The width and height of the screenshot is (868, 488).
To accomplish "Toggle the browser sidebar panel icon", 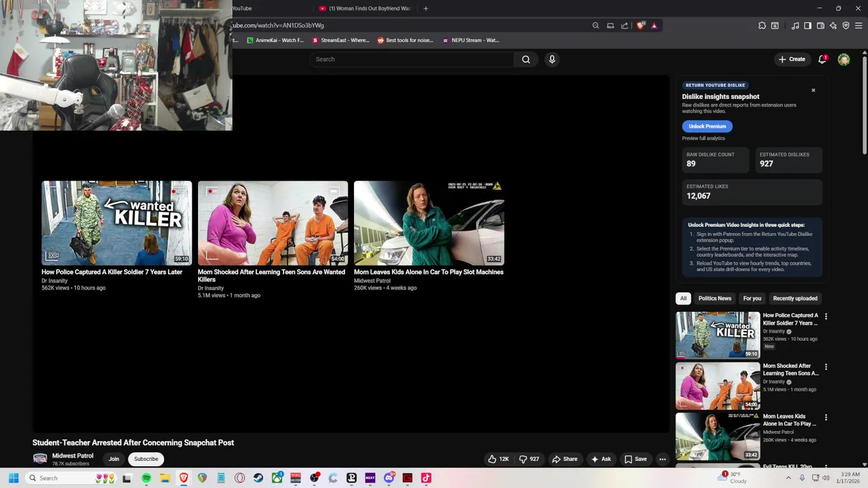I will coord(808,26).
